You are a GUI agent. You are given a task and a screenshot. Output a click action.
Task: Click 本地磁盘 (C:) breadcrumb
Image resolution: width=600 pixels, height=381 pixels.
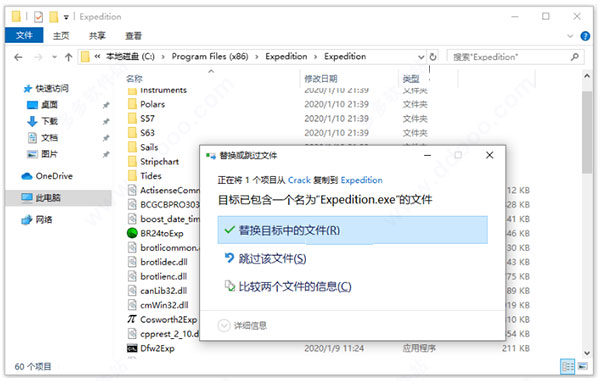click(x=130, y=57)
